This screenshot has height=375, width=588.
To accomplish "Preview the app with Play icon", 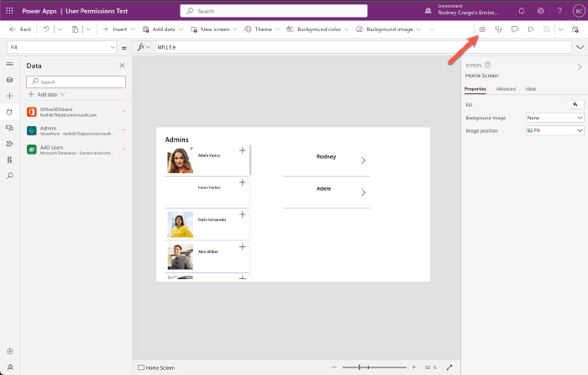I will [x=530, y=29].
